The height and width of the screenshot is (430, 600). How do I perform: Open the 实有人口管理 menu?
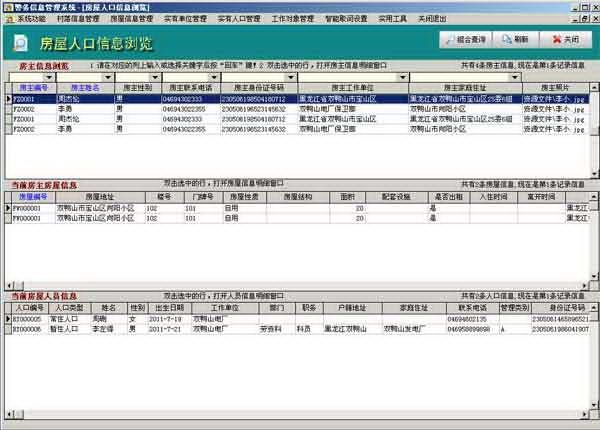click(x=238, y=18)
